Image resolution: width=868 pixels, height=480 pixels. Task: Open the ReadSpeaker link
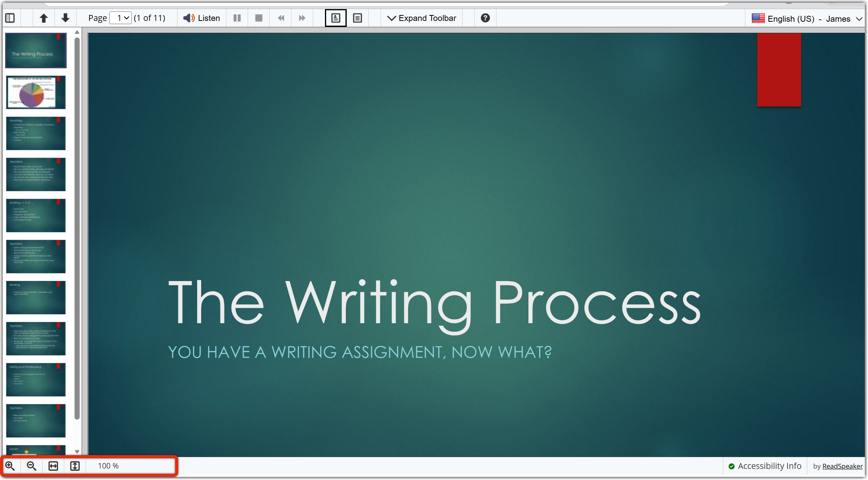coord(842,467)
